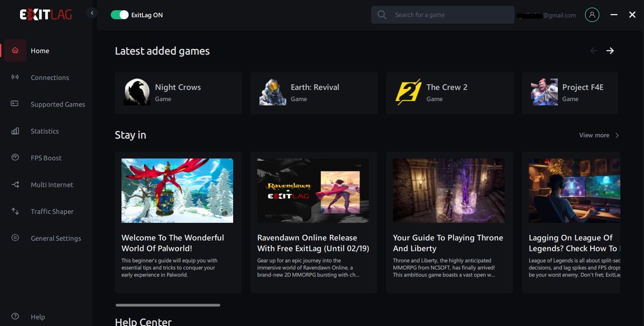Go to the Statistics menu entry
Screen dimensions: 644x326
45,131
